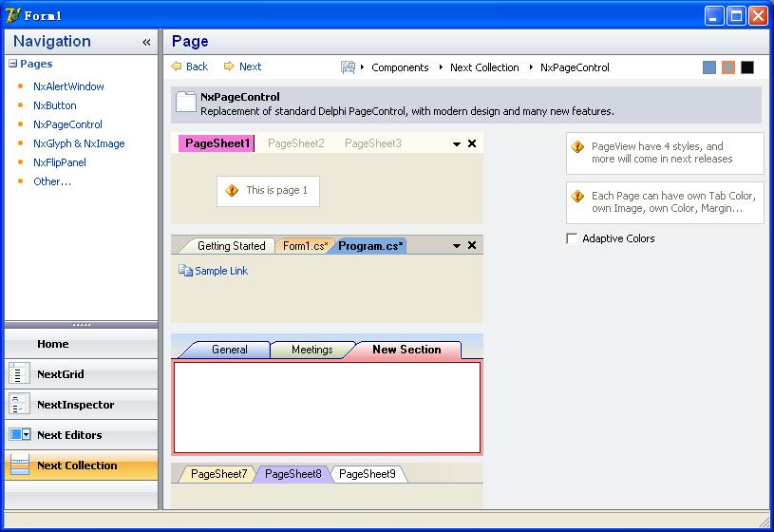Viewport: 774px width, 532px height.
Task: Click bullet beside NxAlertWindow
Action: pyautogui.click(x=20, y=85)
